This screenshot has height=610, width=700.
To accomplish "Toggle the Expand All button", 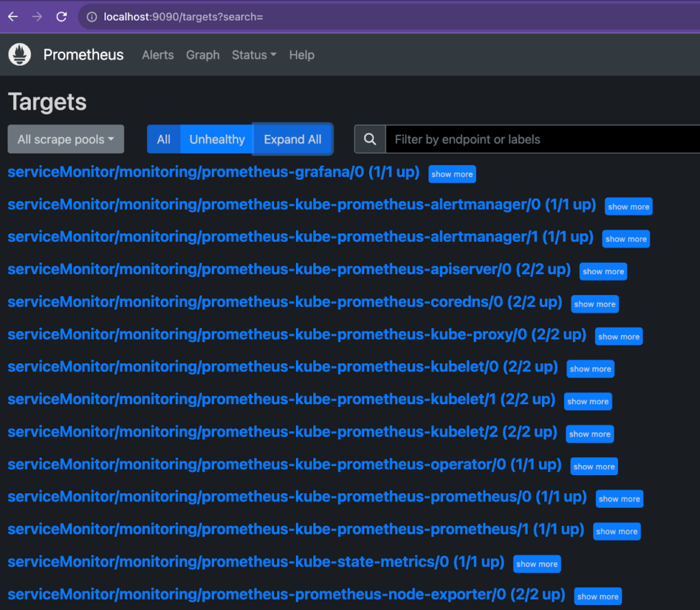I will click(293, 140).
